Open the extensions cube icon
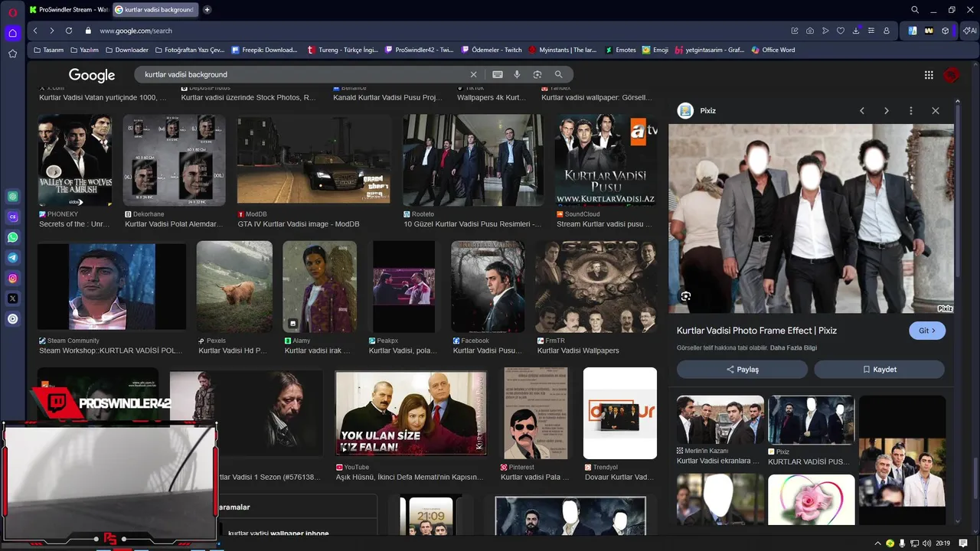Screen dimensions: 980x551 (x=946, y=31)
